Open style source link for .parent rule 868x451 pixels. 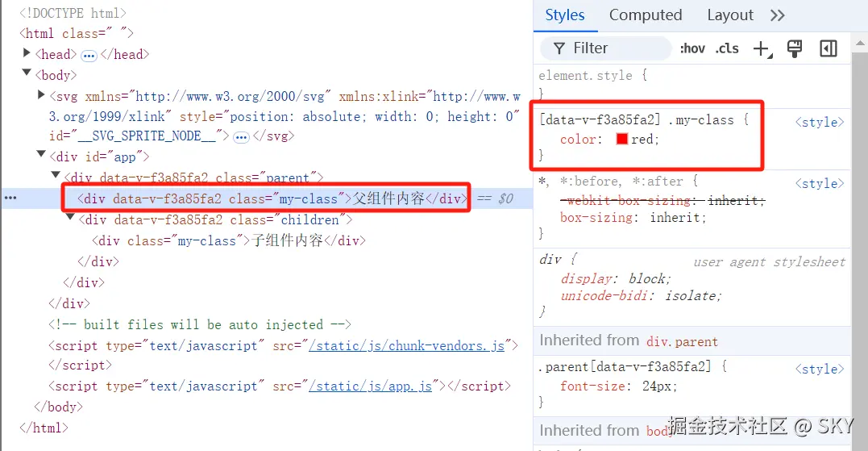pos(820,369)
